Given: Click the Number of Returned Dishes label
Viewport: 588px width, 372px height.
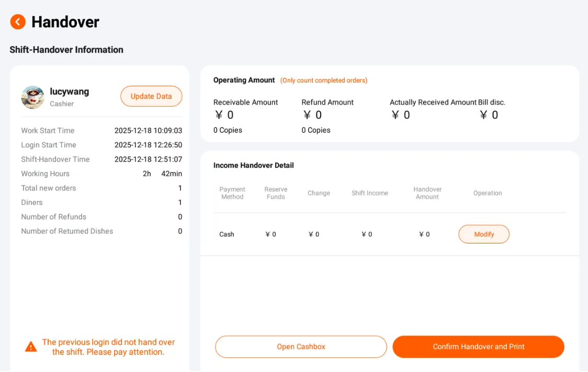Looking at the screenshot, I should coord(67,231).
